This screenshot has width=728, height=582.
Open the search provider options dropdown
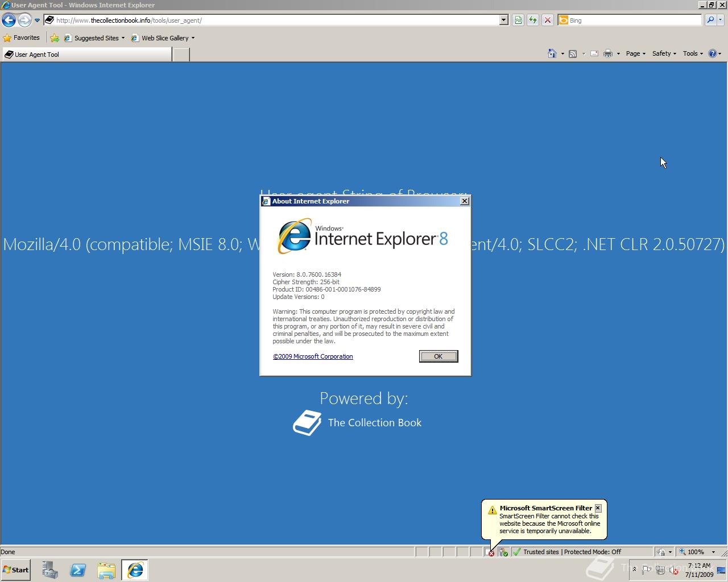[721, 20]
